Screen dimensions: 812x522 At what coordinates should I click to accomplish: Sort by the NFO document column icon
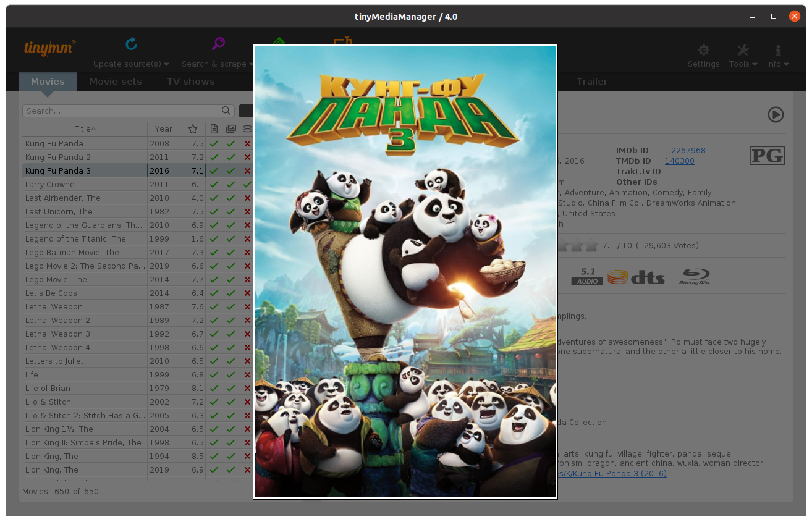click(214, 129)
